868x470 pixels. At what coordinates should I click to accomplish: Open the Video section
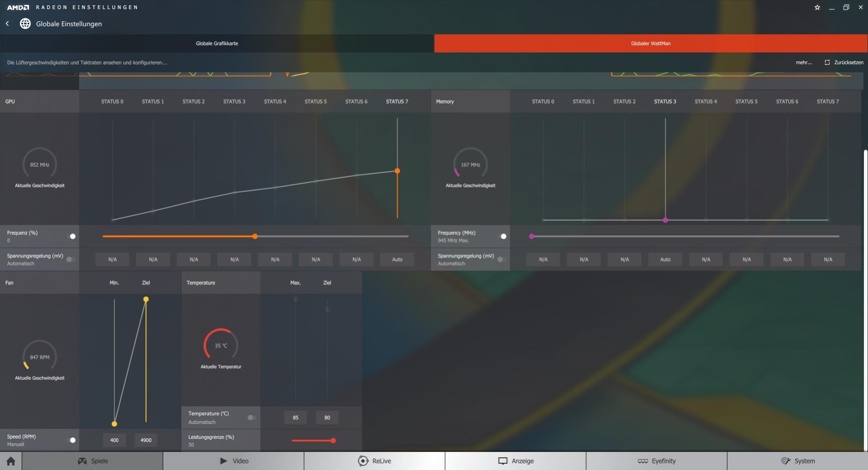234,461
